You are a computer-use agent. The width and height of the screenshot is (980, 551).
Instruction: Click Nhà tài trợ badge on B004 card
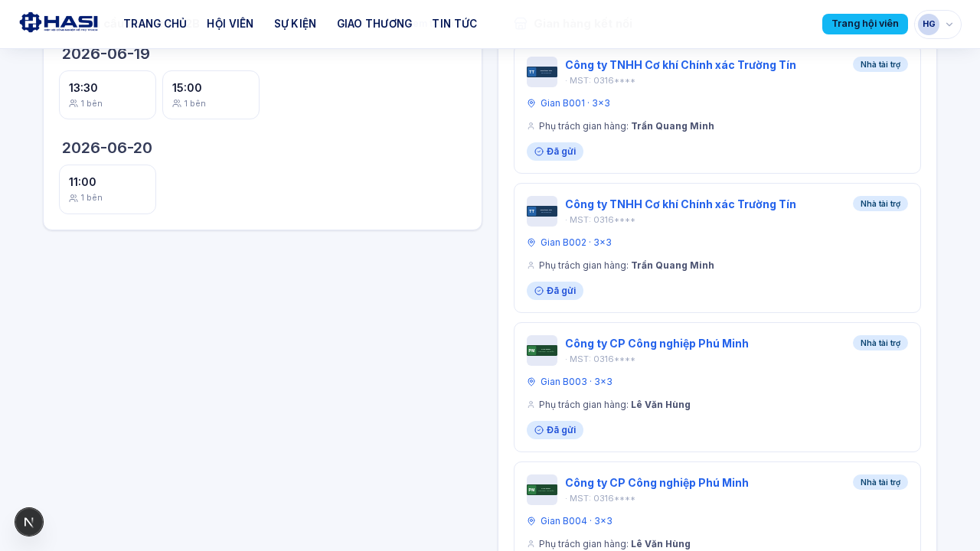coord(880,482)
